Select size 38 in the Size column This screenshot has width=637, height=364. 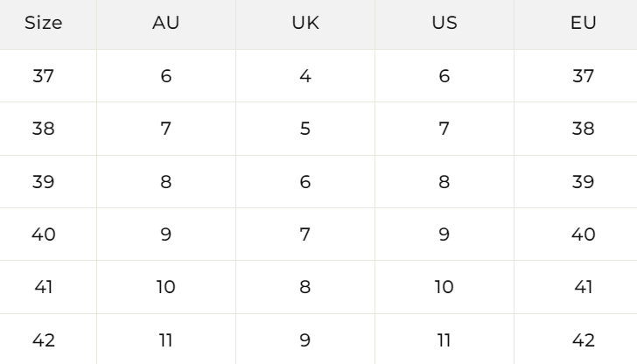[x=44, y=129]
